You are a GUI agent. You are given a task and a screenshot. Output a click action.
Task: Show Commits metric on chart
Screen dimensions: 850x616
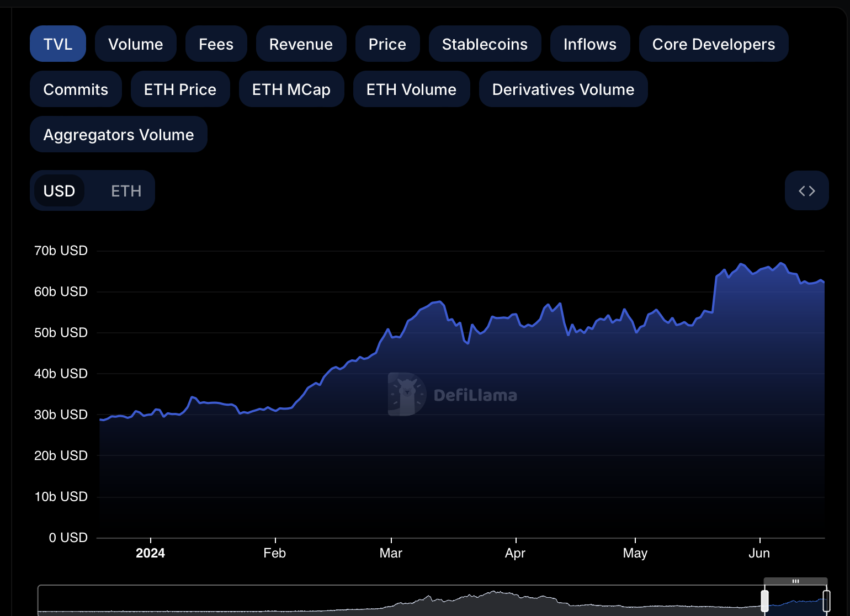pos(76,89)
